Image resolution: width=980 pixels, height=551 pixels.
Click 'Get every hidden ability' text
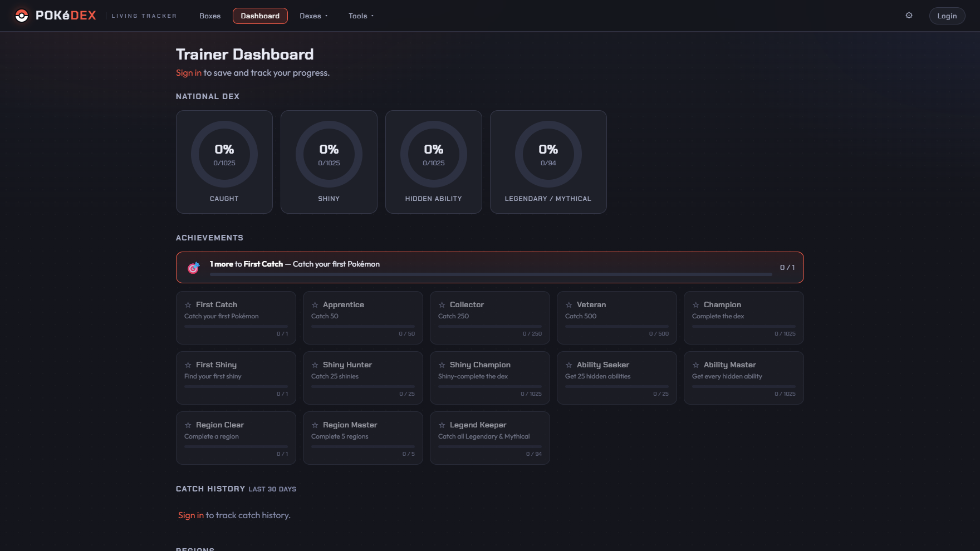coord(727,376)
